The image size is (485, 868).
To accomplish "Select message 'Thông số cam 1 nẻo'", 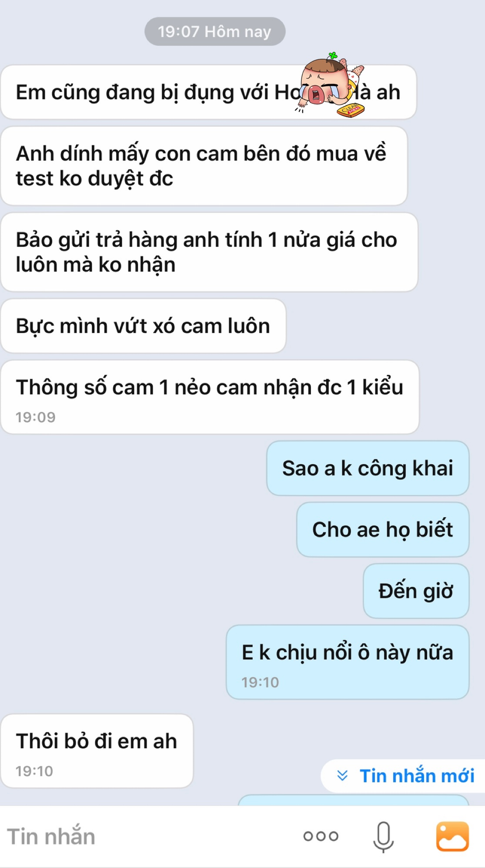I will click(x=210, y=397).
